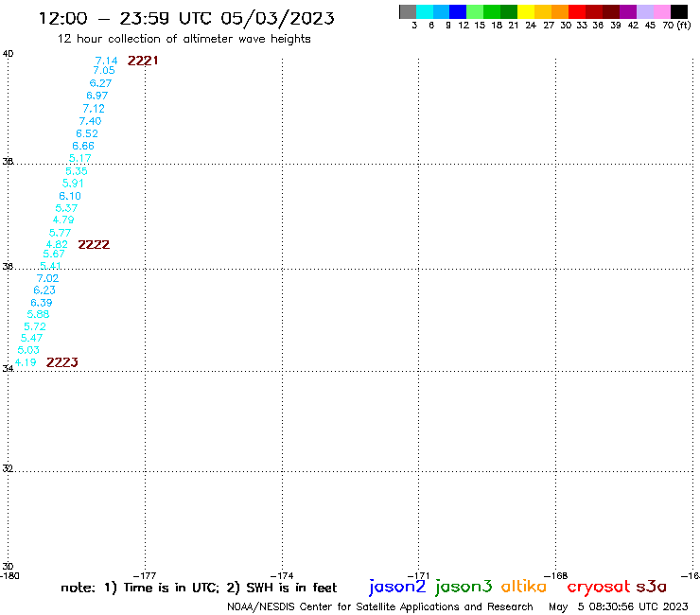Click the 4.19 wave height value
The height and width of the screenshot is (615, 700).
(26, 362)
